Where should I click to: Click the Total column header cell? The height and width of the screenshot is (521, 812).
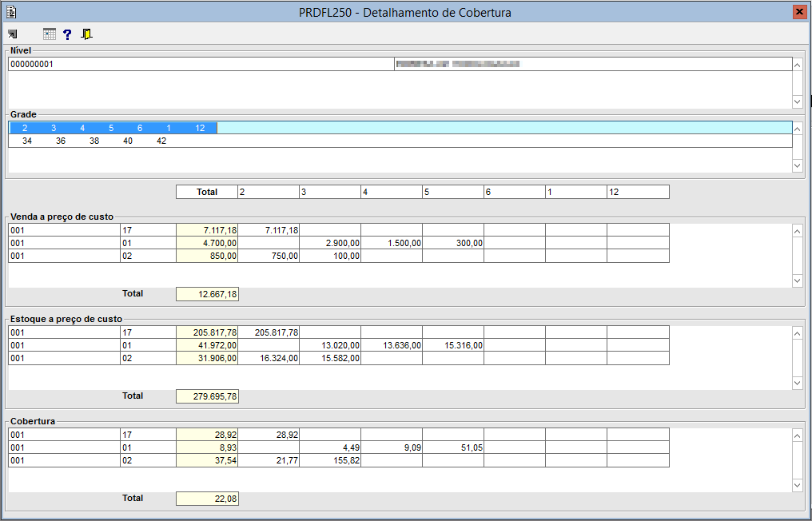click(207, 192)
